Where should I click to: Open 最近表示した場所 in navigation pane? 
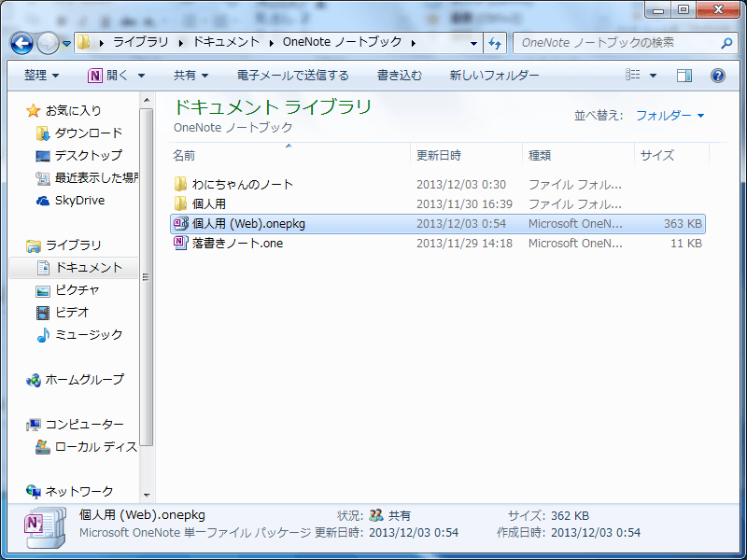click(97, 178)
